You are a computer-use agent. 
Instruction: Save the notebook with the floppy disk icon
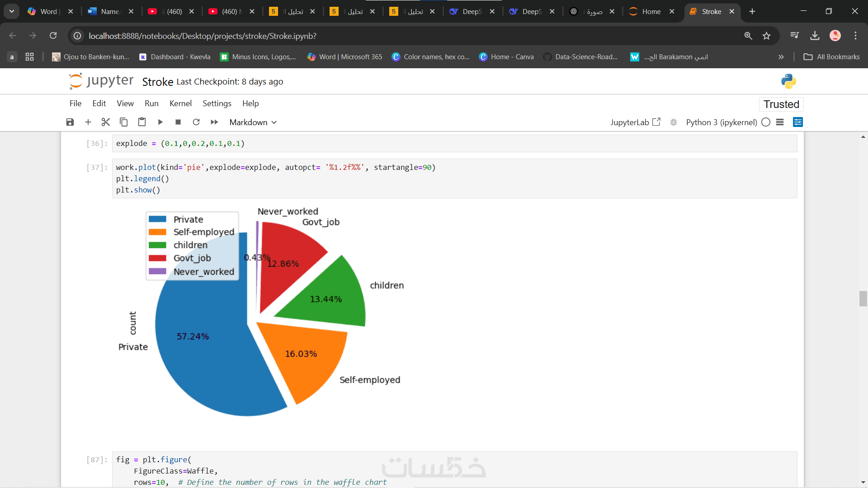[x=70, y=122]
